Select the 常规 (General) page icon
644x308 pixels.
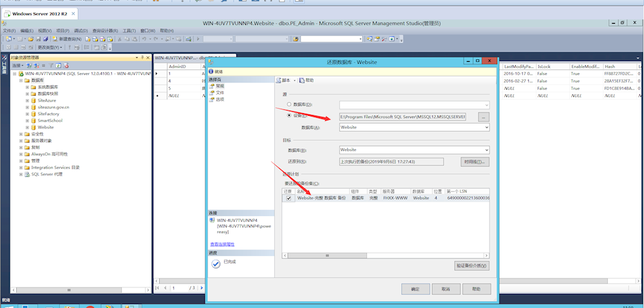click(x=213, y=86)
